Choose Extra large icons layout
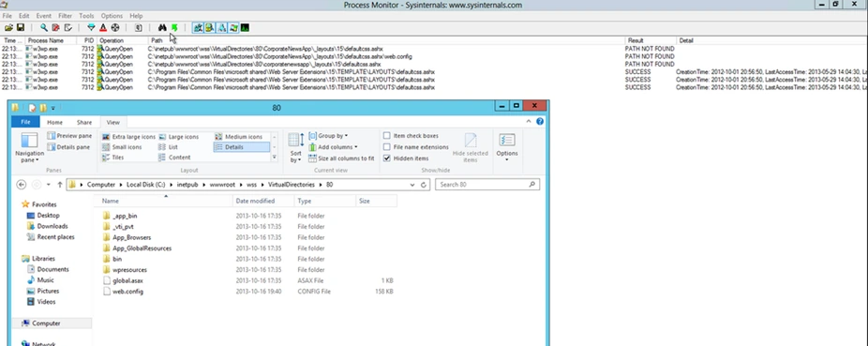The width and height of the screenshot is (868, 346). tap(128, 137)
